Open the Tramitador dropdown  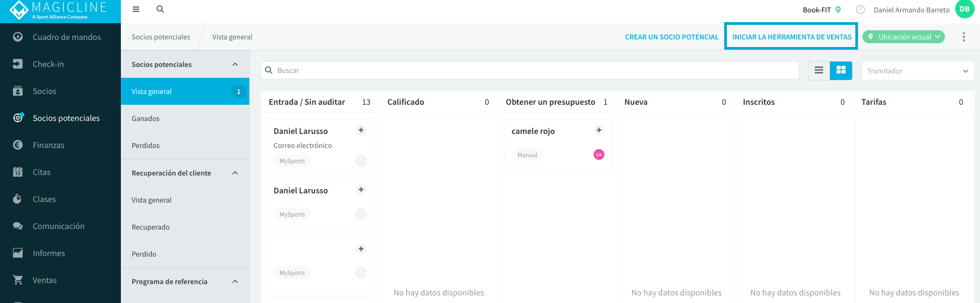[917, 71]
